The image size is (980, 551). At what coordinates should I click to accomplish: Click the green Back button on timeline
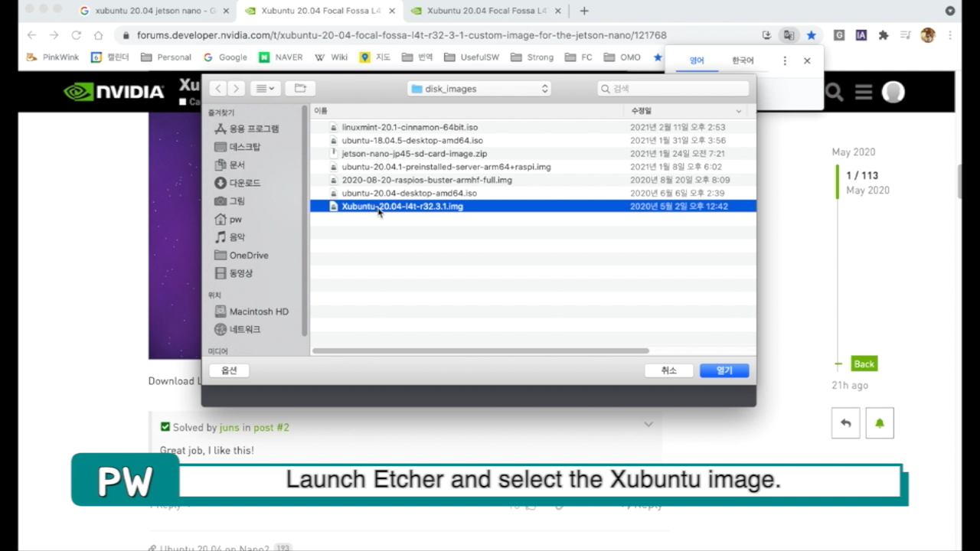click(864, 364)
